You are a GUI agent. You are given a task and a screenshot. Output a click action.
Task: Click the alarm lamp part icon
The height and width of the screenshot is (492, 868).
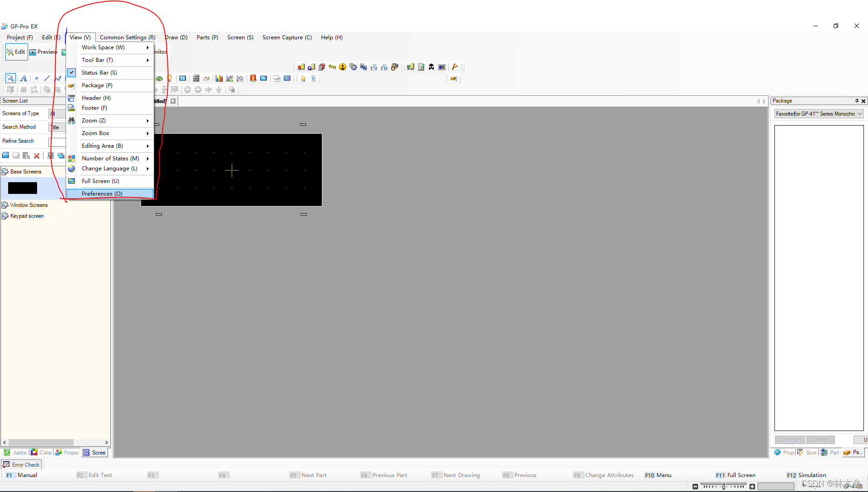click(253, 78)
